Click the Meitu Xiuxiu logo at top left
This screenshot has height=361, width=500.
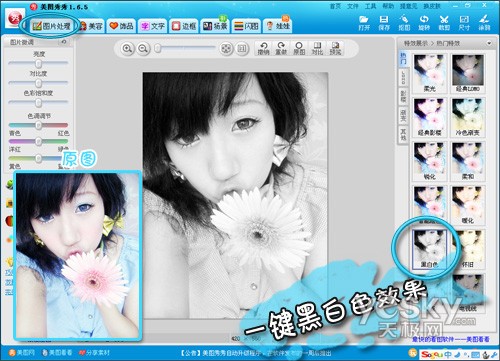(x=14, y=19)
